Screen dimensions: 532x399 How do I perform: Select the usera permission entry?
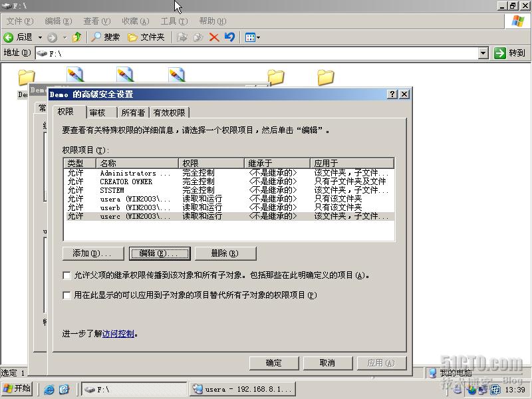229,199
